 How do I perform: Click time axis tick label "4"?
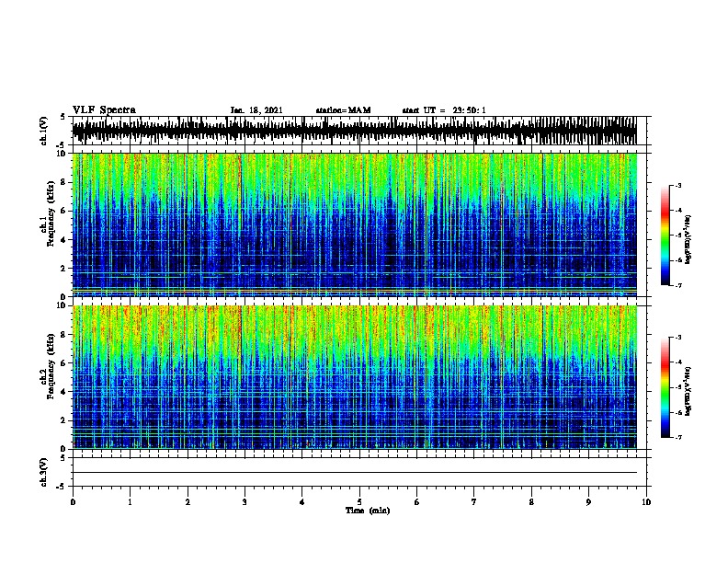(302, 502)
